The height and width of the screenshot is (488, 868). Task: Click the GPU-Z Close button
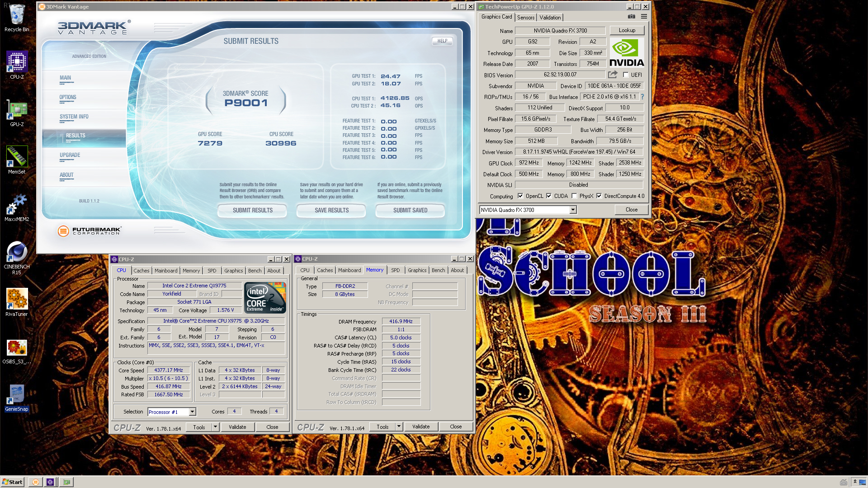[632, 210]
